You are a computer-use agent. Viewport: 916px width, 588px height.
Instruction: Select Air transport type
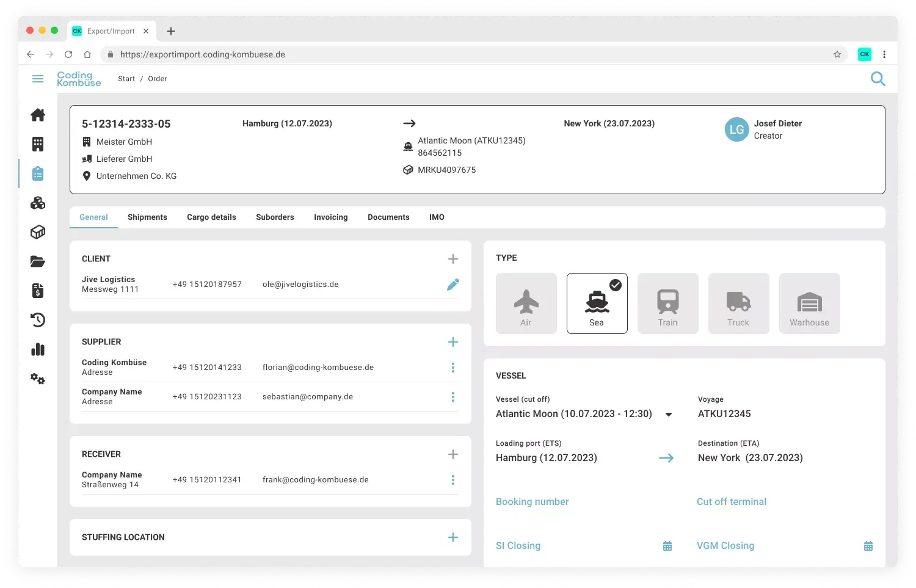(526, 303)
